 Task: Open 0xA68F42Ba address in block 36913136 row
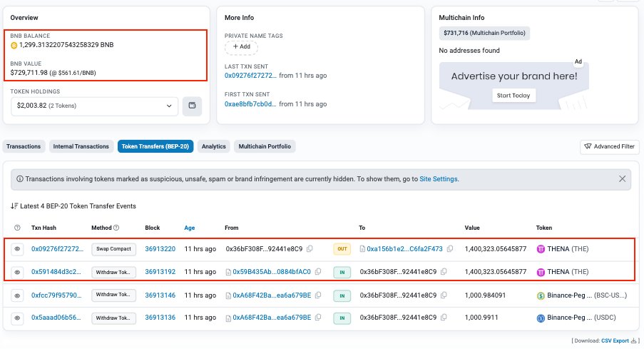click(x=272, y=318)
